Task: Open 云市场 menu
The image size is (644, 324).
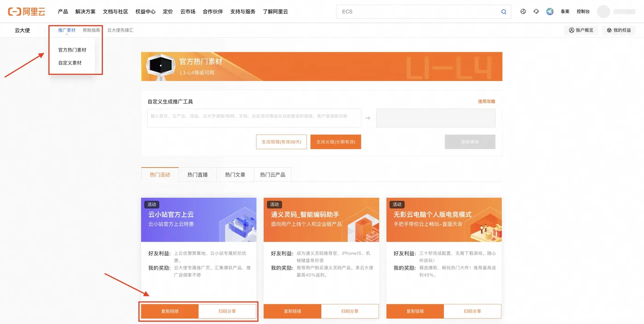Action: click(188, 12)
